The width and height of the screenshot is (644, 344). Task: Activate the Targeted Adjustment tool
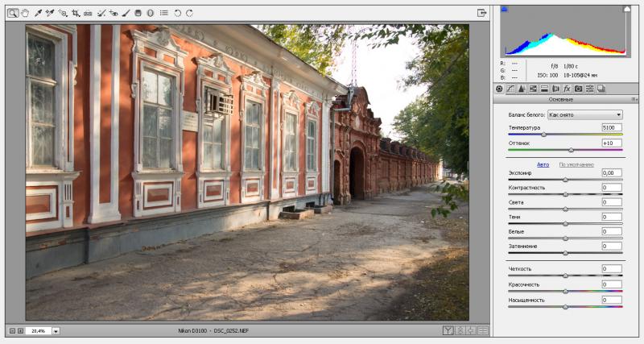(x=63, y=13)
